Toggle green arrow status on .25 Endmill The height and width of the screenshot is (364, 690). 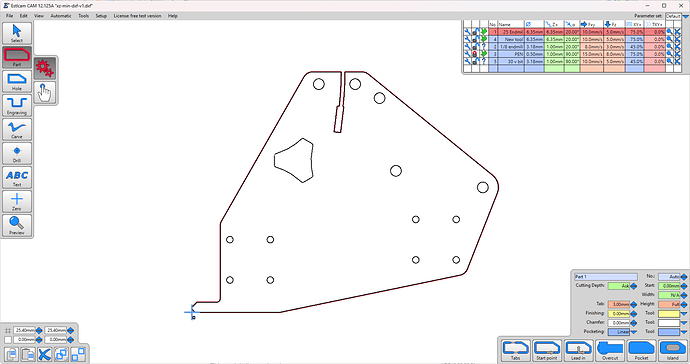click(x=484, y=32)
